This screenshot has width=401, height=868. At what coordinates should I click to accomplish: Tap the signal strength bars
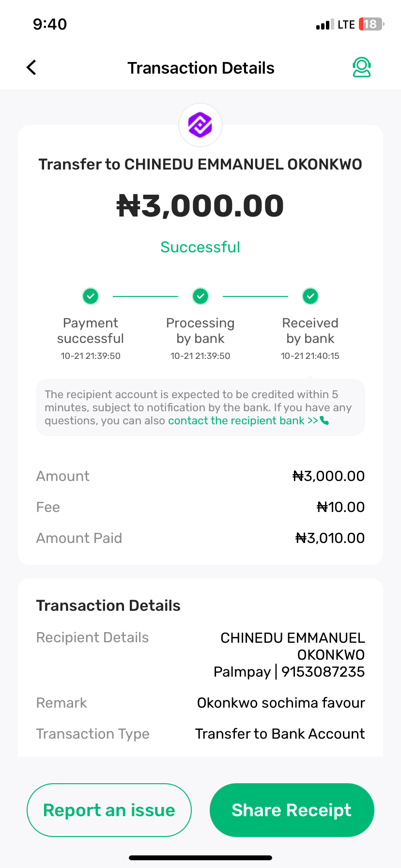tap(324, 25)
